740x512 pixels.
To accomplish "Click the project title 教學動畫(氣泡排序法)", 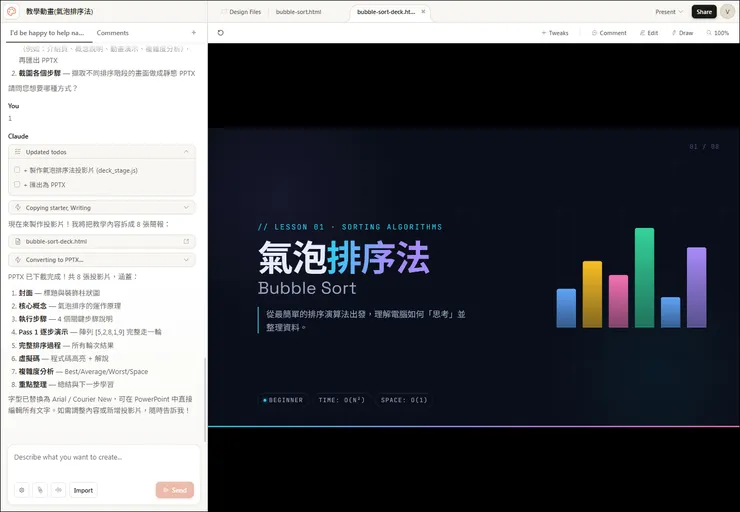I will pos(59,11).
